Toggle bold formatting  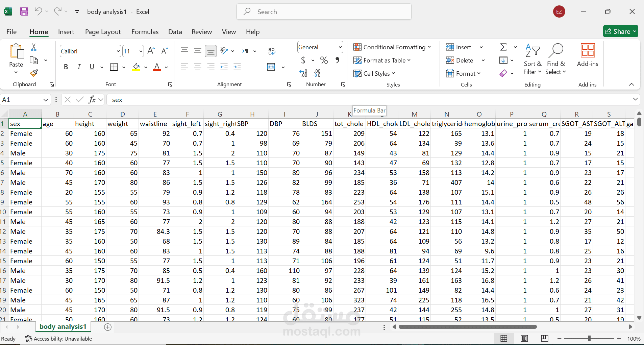[x=66, y=67]
